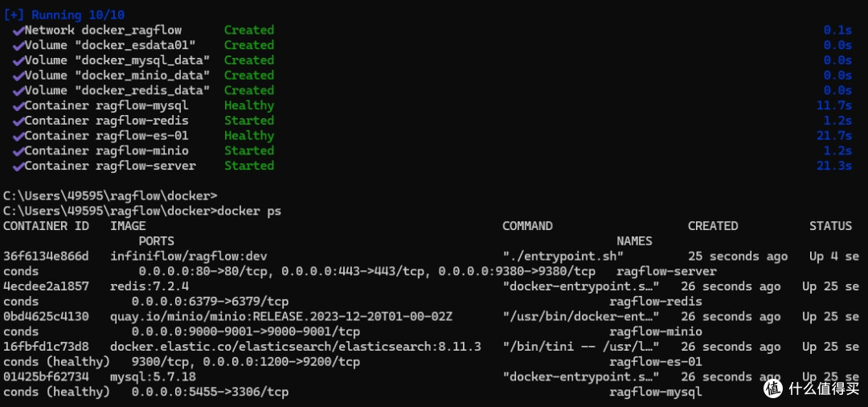Click the checkmark beside Container ragflow-mysql
Viewport: 868px width, 407px height.
coord(18,105)
